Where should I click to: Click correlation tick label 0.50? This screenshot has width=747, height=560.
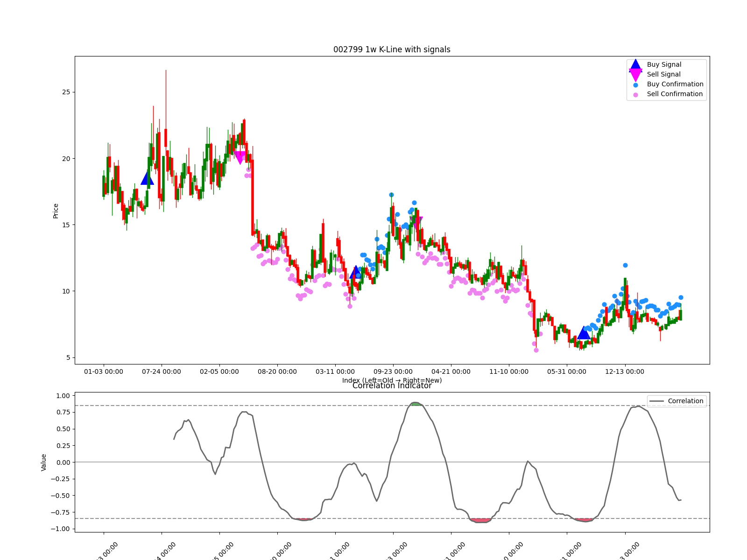point(63,429)
